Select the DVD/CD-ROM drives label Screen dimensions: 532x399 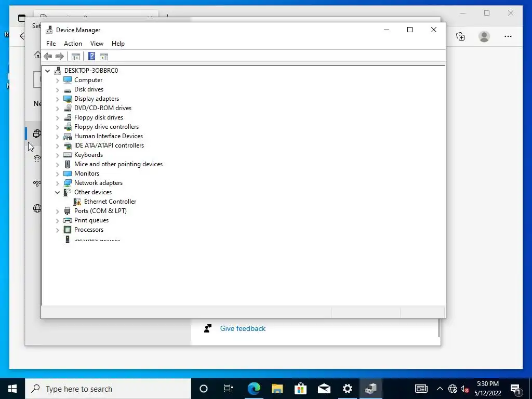pyautogui.click(x=103, y=108)
